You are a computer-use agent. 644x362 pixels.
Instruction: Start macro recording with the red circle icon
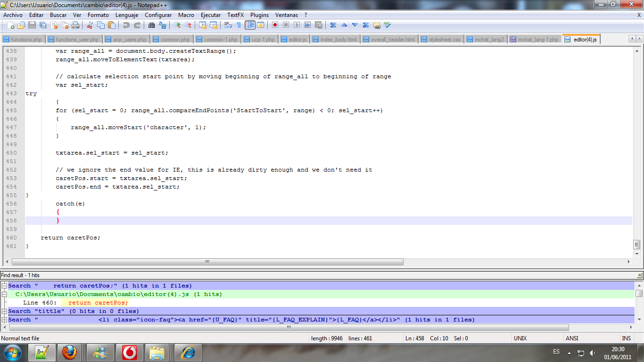(275, 25)
